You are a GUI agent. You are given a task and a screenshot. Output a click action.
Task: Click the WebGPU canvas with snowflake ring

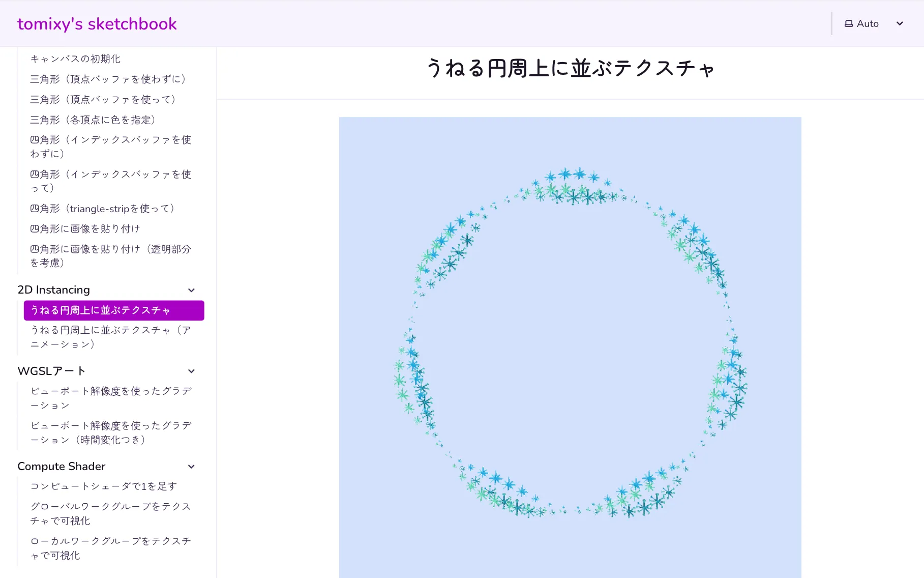pyautogui.click(x=570, y=347)
